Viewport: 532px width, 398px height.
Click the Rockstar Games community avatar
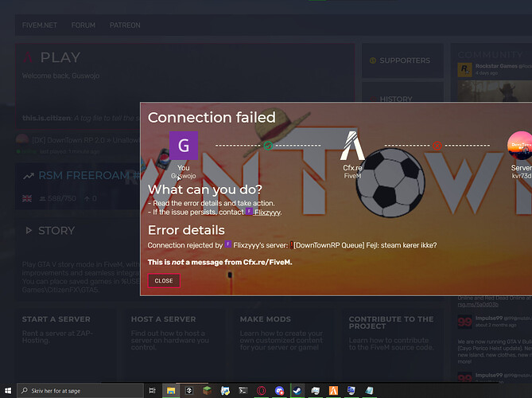tap(464, 70)
